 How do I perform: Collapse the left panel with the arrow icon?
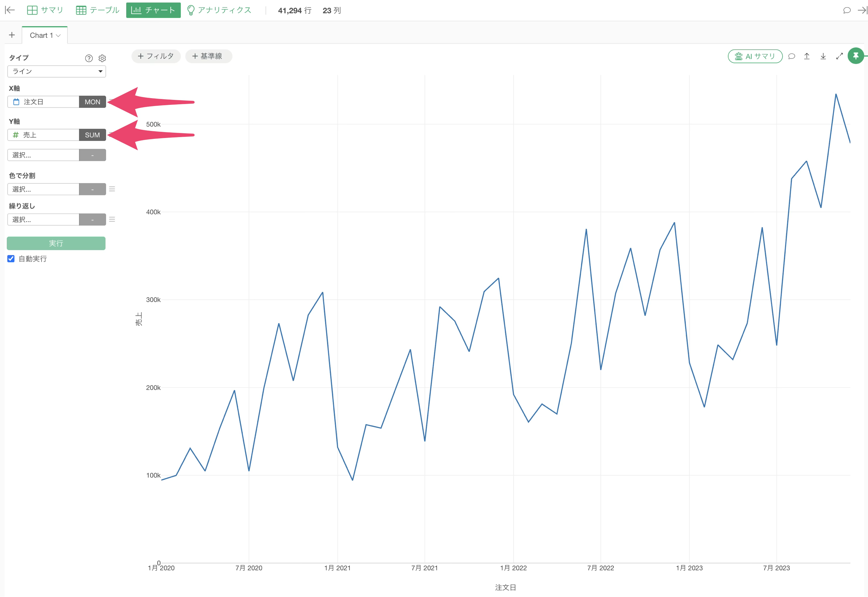pos(10,10)
